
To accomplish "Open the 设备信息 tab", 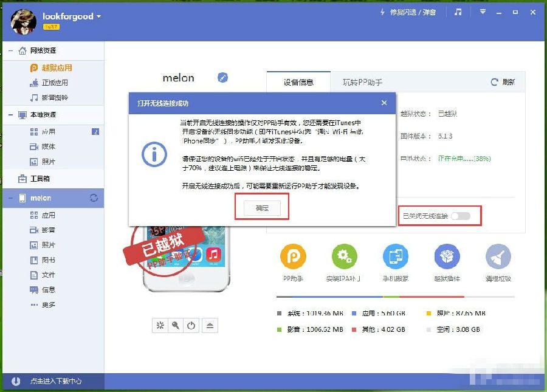I will 298,81.
